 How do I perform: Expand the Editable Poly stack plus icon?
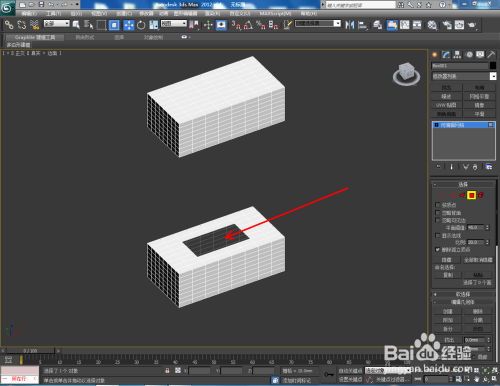(x=436, y=125)
